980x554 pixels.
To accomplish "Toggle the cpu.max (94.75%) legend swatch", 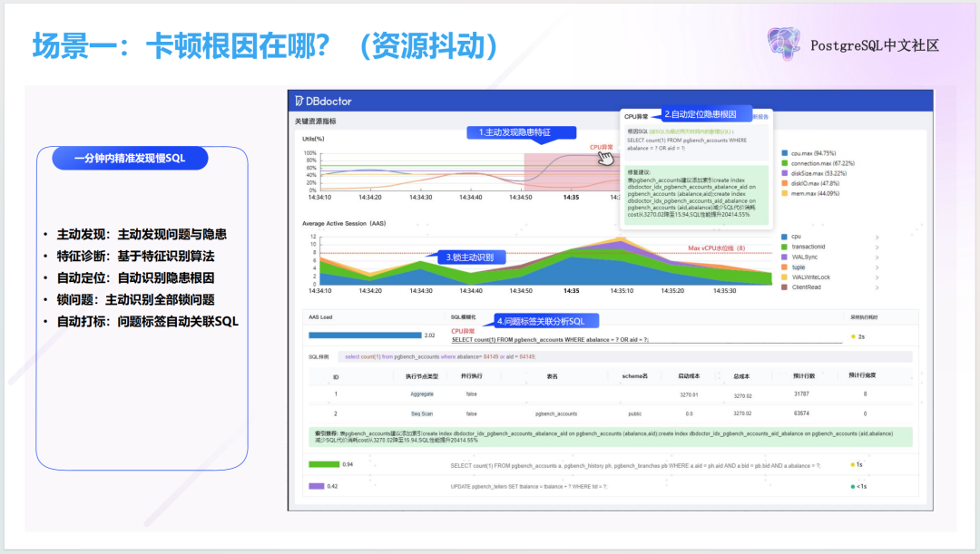I will click(784, 153).
